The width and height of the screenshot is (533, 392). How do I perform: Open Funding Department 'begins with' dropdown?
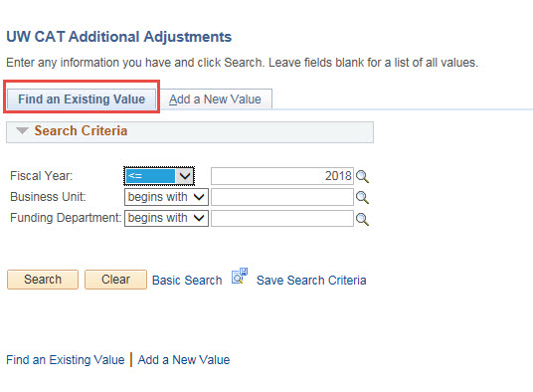coord(166,218)
